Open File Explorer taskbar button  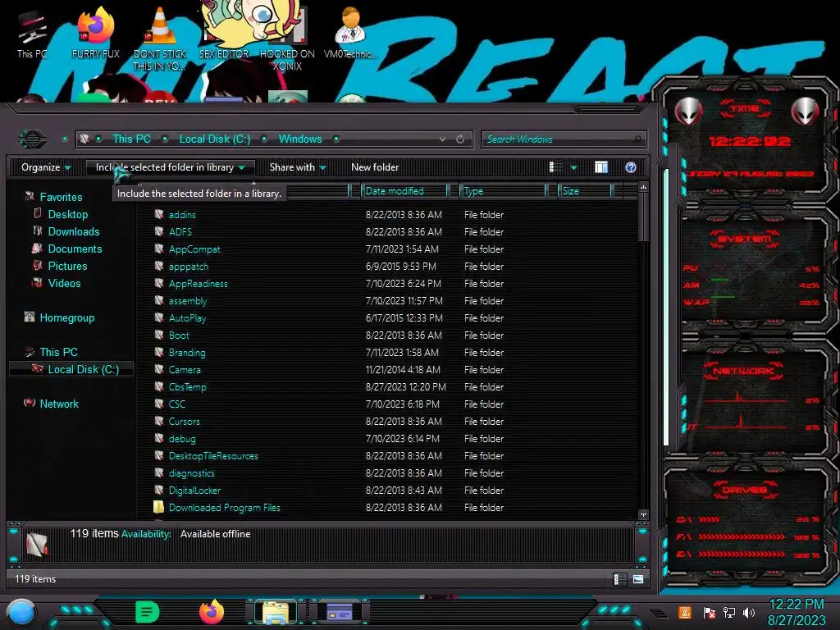(x=276, y=612)
